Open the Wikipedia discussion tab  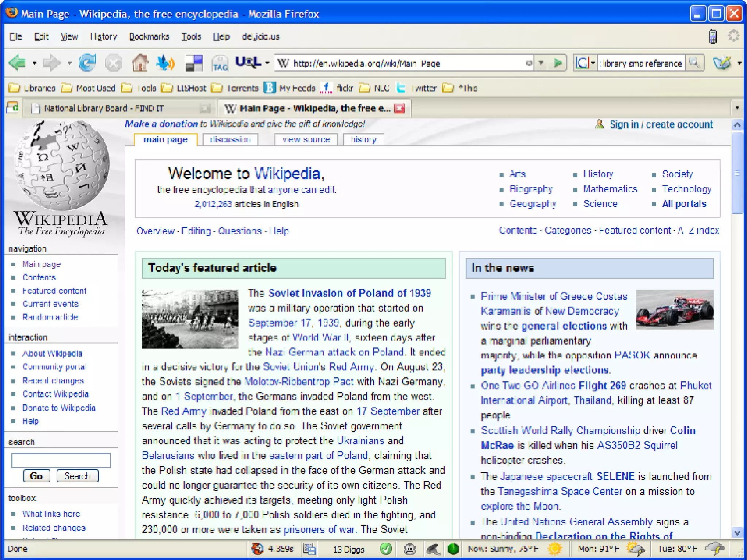point(230,140)
